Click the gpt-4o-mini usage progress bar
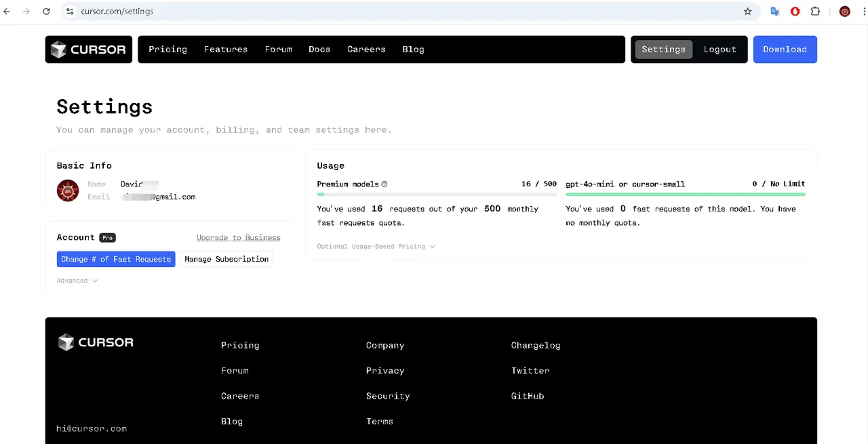 point(686,195)
